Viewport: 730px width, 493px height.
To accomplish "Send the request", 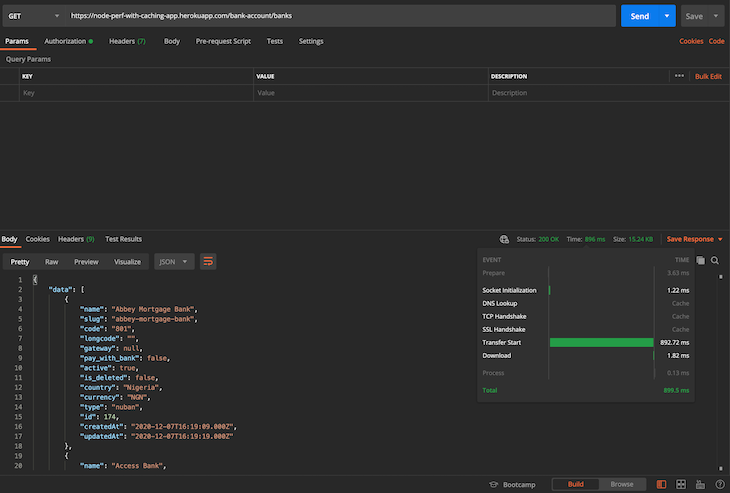I will pos(640,16).
